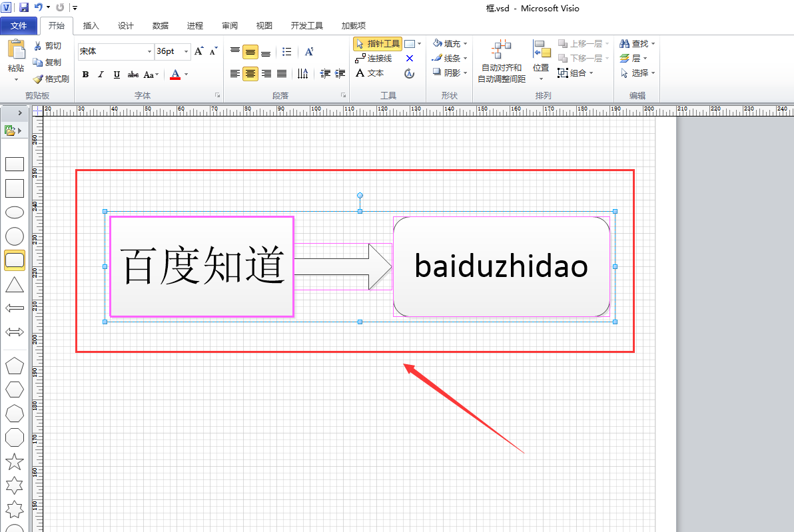The width and height of the screenshot is (794, 532).
Task: Align text to top vertically
Action: 235,51
